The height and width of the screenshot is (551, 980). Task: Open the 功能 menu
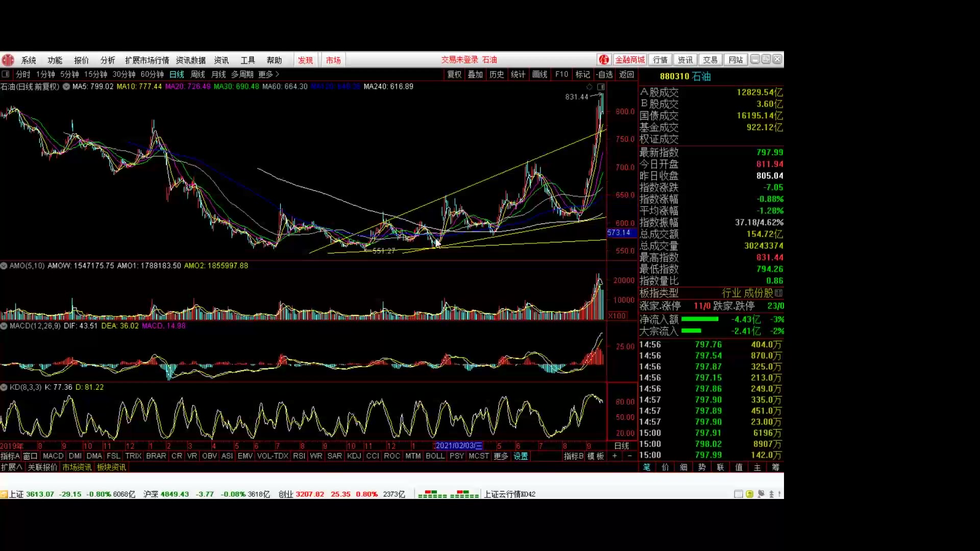coord(55,60)
